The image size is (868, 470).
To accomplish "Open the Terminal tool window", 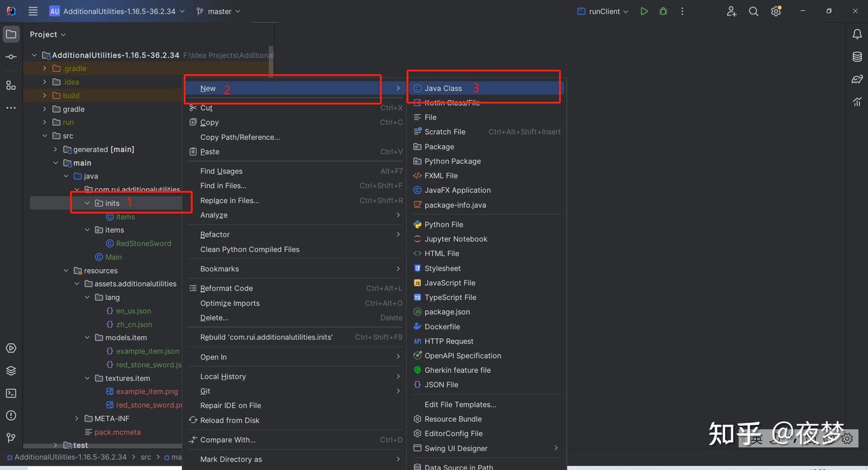I will pyautogui.click(x=11, y=393).
